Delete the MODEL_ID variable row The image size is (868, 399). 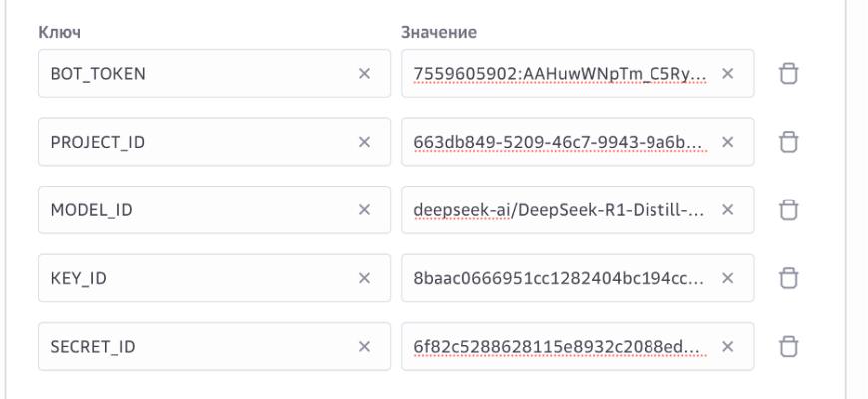(789, 209)
